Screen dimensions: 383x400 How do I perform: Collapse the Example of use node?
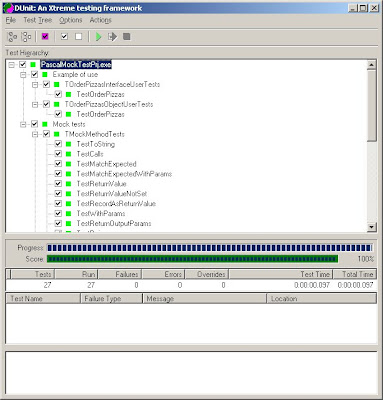(x=23, y=75)
